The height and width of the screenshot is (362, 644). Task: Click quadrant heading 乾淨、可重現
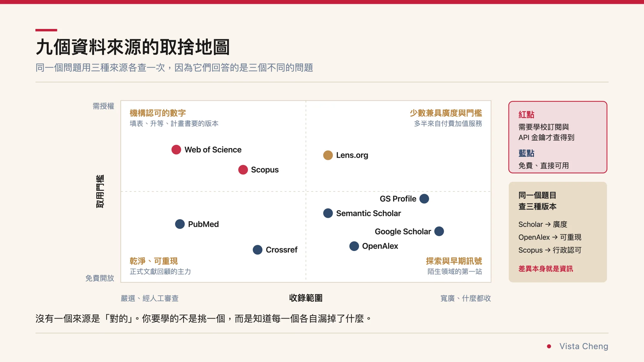click(x=154, y=261)
